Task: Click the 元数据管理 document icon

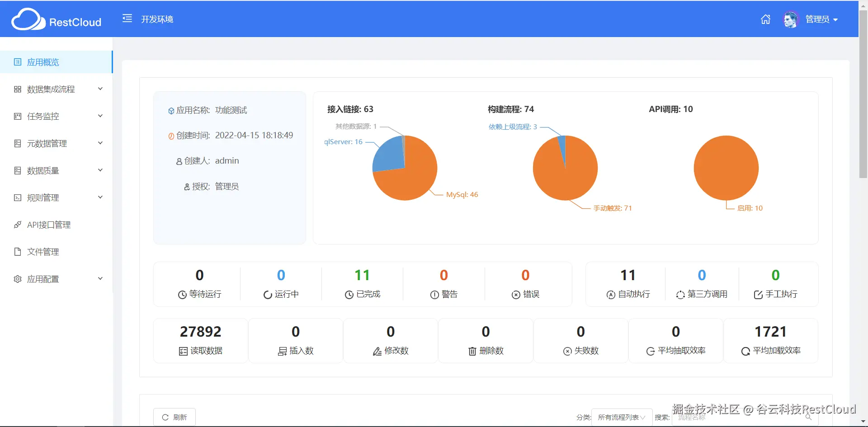Action: click(18, 143)
